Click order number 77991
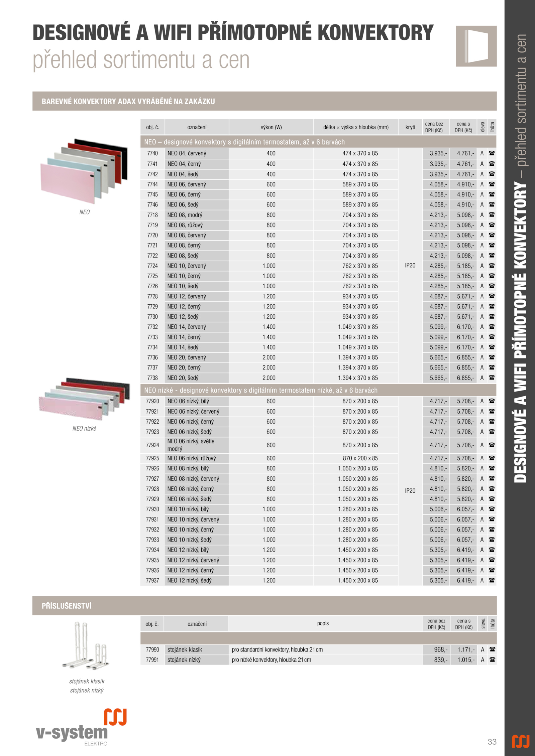 152,659
